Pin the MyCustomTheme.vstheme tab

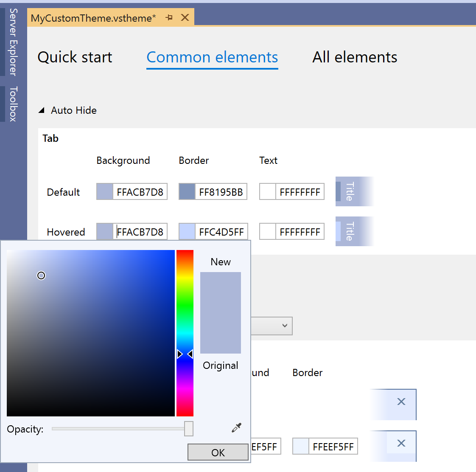tap(169, 17)
